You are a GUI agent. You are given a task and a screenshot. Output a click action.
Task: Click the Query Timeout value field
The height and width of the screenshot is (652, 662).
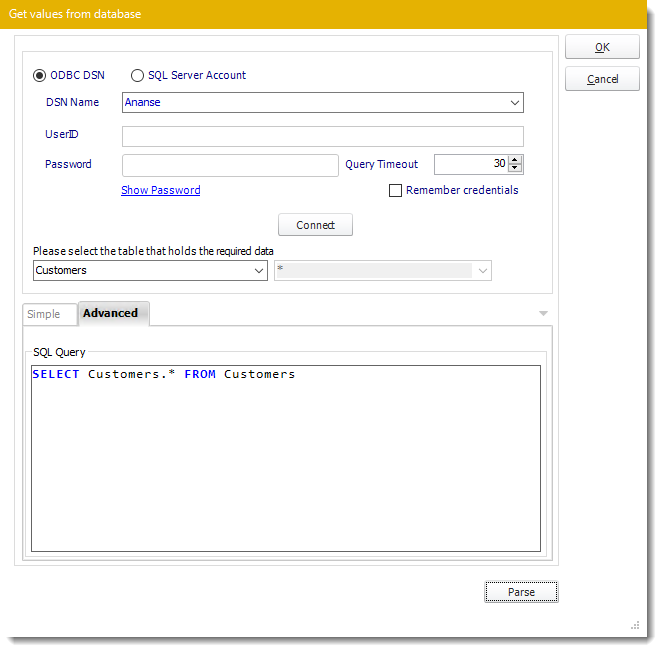471,164
